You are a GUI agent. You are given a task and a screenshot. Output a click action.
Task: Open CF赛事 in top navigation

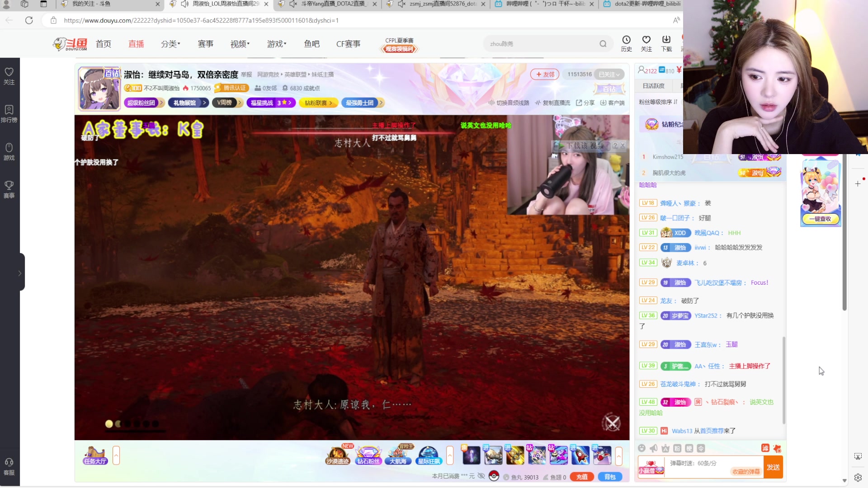[349, 44]
